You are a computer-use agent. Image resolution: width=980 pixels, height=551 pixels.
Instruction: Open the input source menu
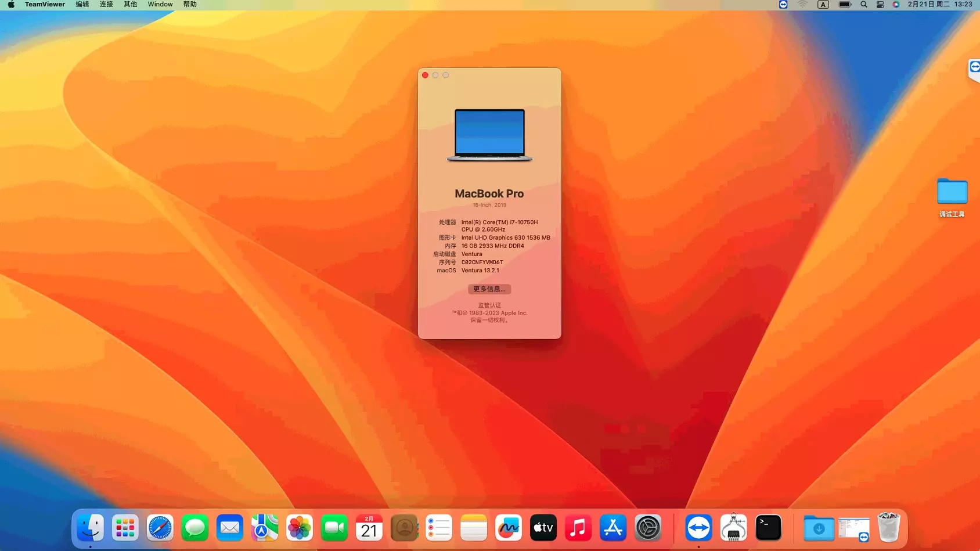(x=823, y=5)
